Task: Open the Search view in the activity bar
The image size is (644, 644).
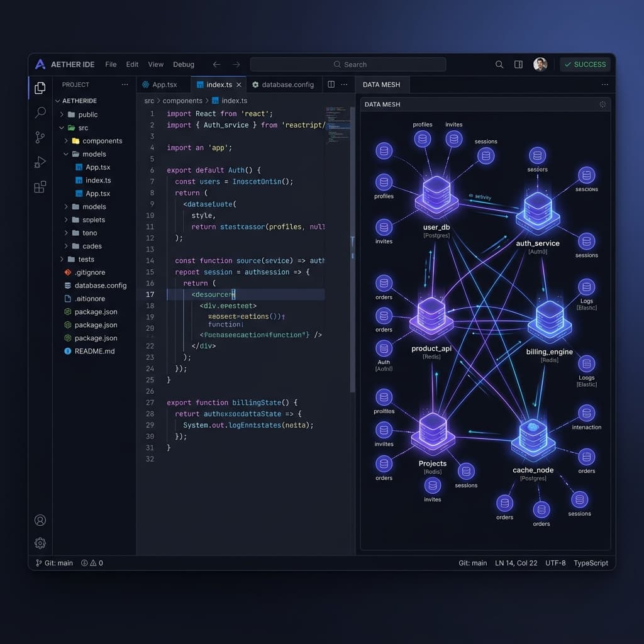Action: [x=40, y=113]
